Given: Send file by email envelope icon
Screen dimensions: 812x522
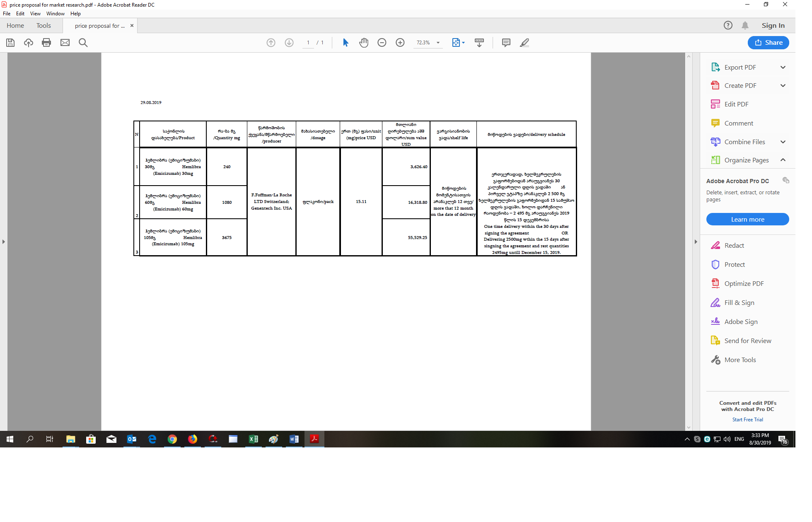Looking at the screenshot, I should 65,43.
